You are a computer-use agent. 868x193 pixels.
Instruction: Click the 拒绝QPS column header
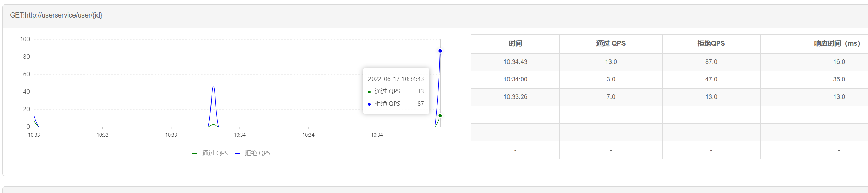pos(711,44)
